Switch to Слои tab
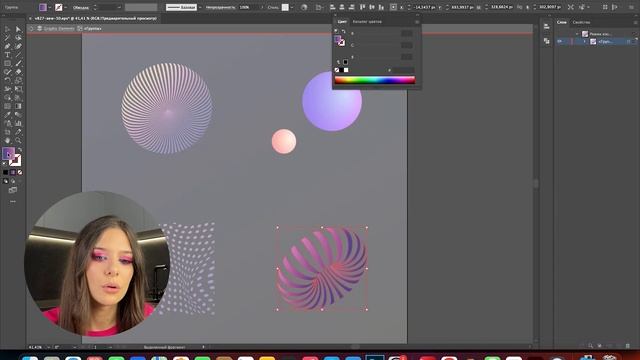The image size is (640, 360). pyautogui.click(x=562, y=22)
